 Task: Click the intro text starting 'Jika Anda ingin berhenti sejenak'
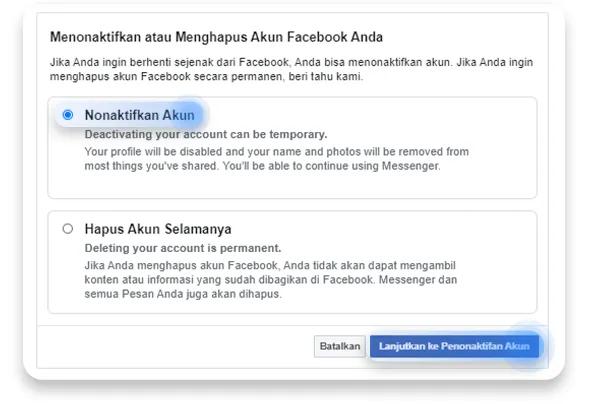point(291,69)
